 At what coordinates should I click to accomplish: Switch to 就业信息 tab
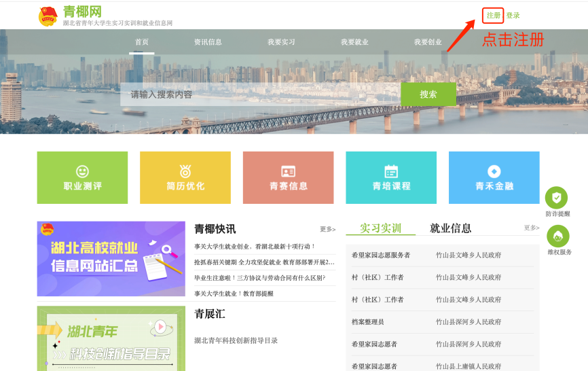450,228
